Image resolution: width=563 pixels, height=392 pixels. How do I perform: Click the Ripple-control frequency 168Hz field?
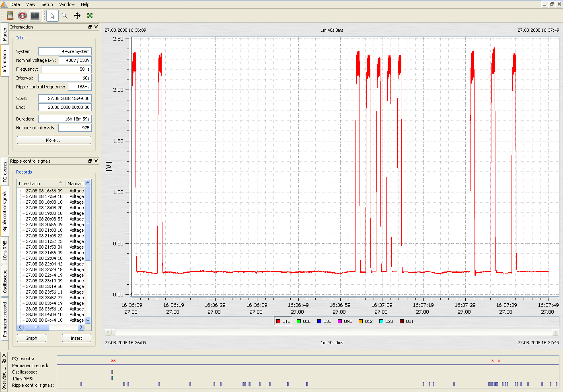(x=80, y=87)
